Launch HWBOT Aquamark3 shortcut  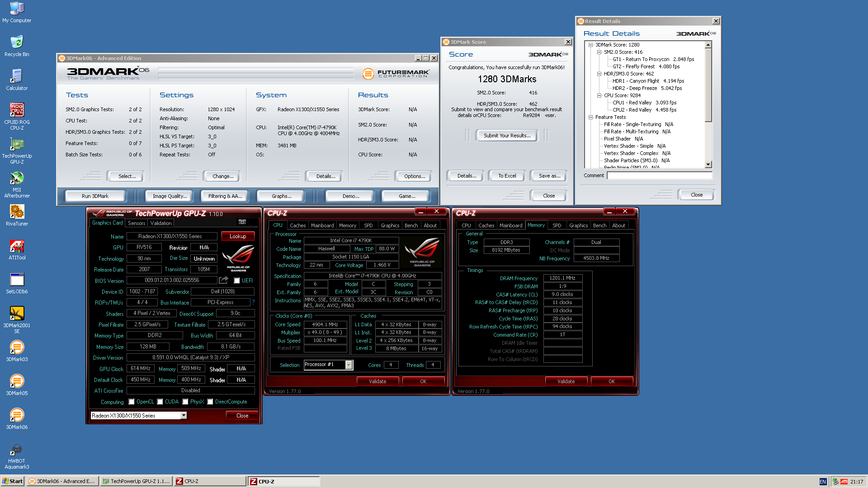[x=17, y=455]
